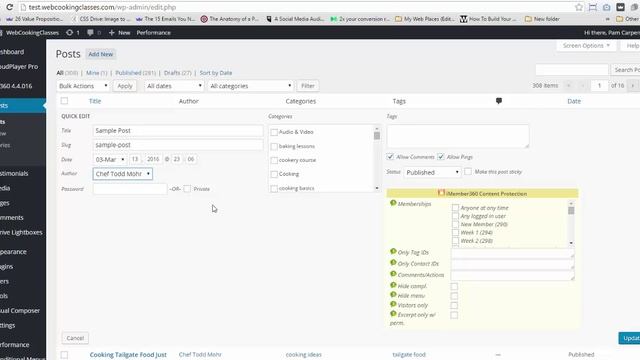Click the Filter button

point(308,86)
